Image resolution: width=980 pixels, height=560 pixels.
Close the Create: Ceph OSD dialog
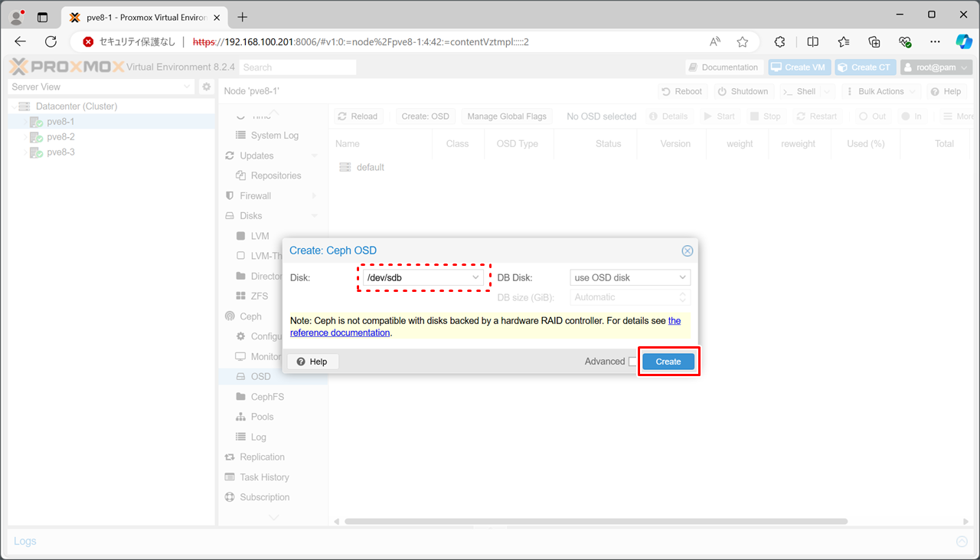pos(687,251)
